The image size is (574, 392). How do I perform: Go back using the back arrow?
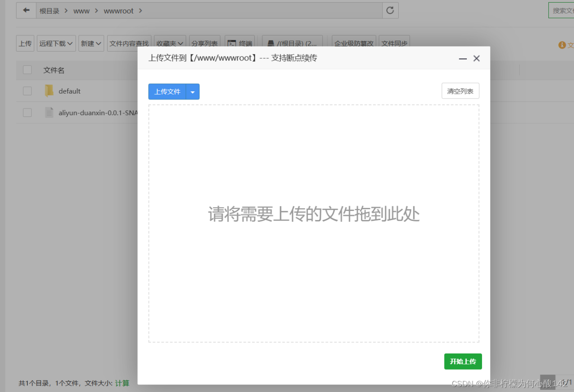click(x=26, y=10)
